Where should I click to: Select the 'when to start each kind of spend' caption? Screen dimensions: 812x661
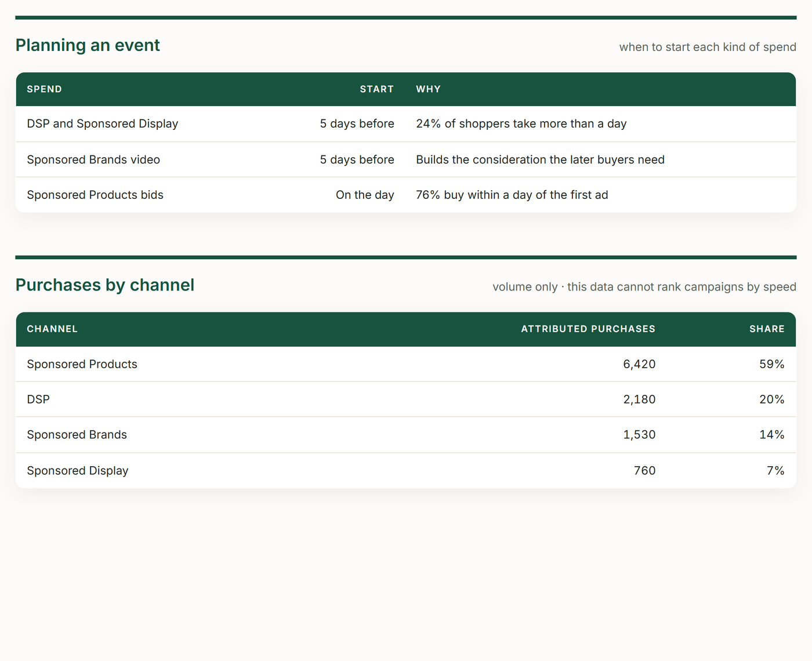708,47
